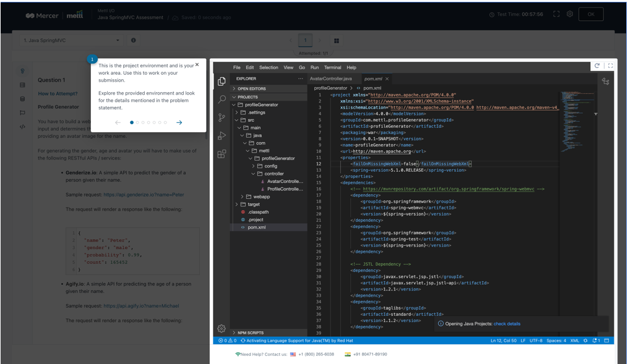Open the Run and Debug view

(x=221, y=135)
